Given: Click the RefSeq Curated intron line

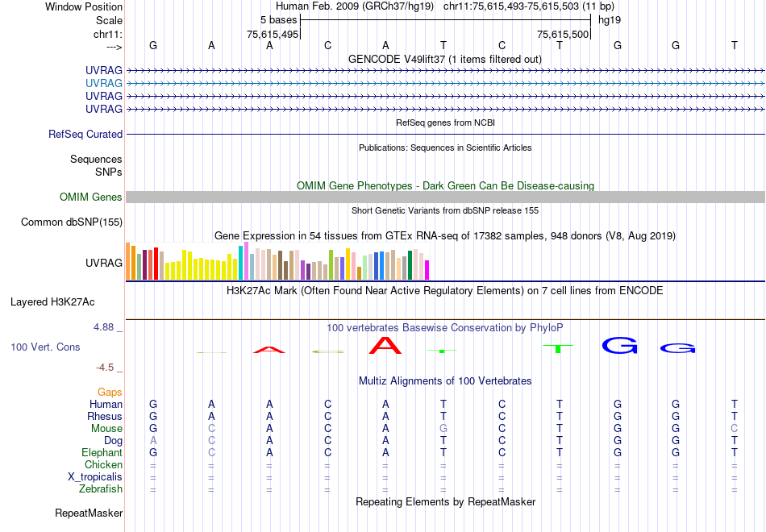Looking at the screenshot, I should coord(445,134).
